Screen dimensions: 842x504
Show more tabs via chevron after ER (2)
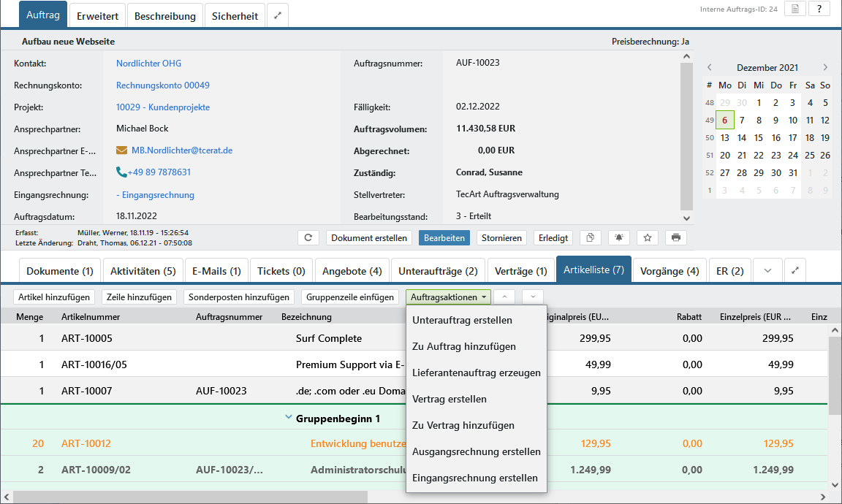767,270
